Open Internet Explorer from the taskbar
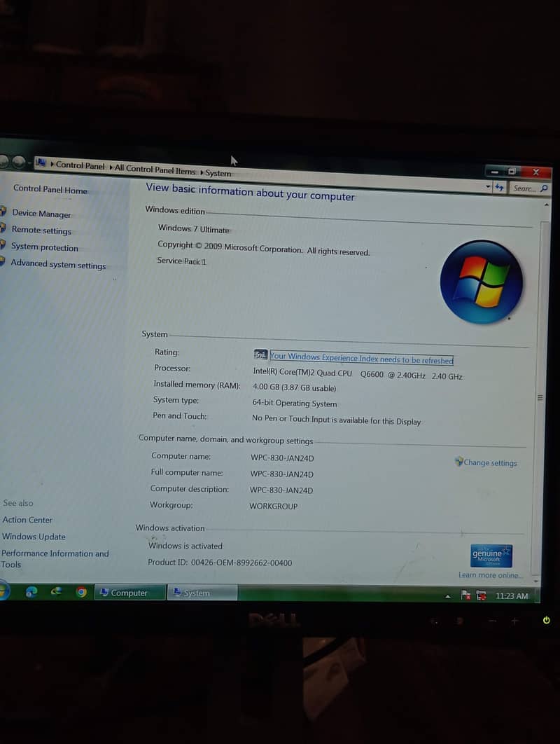 [31, 591]
